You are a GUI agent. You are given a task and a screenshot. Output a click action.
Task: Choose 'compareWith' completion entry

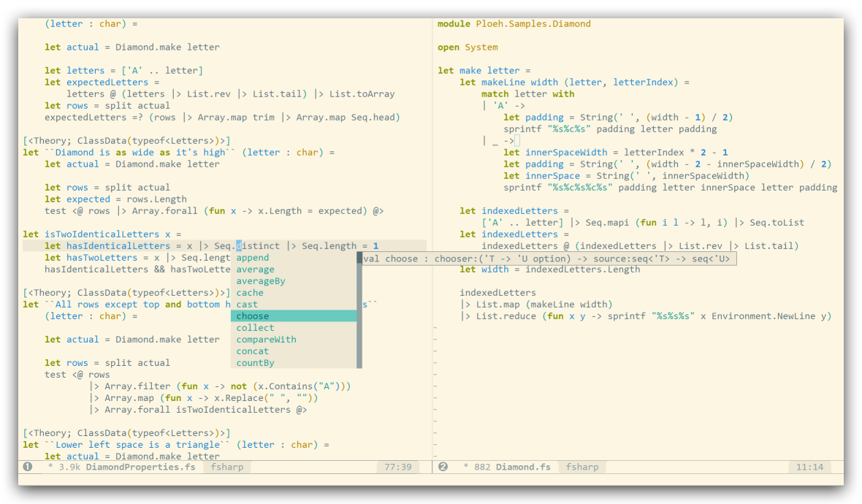click(x=294, y=339)
